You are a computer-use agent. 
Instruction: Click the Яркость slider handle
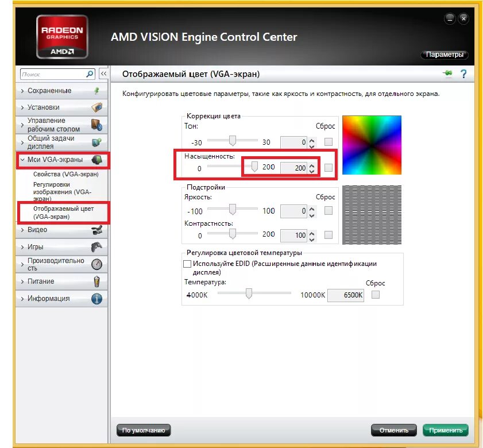coord(233,209)
